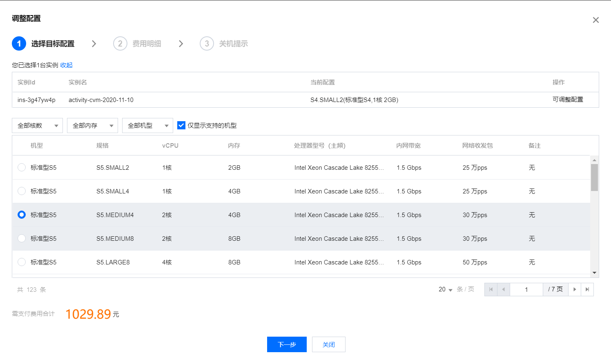Click the table scrollbar down arrow

(x=594, y=273)
